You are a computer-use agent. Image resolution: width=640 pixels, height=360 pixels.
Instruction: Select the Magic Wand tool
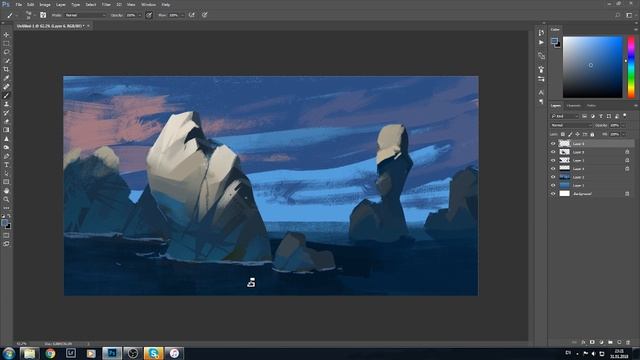pyautogui.click(x=6, y=60)
